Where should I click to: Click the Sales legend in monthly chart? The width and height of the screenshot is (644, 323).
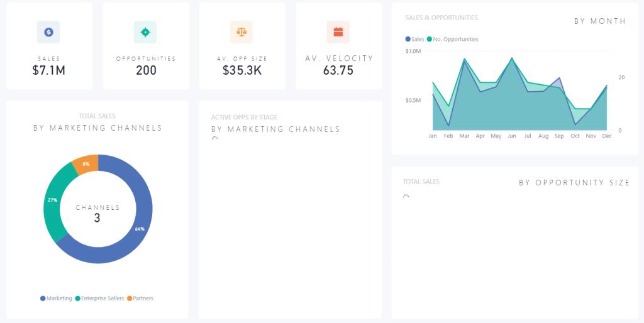point(415,39)
